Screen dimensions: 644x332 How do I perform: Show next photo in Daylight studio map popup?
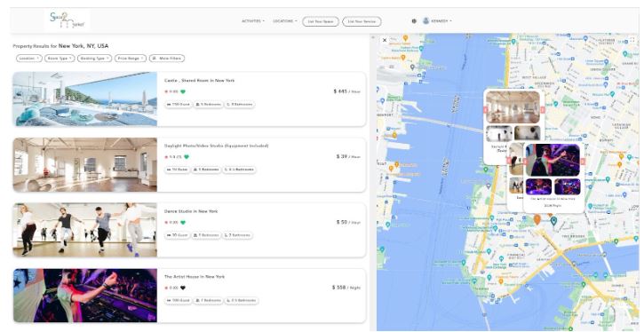542,109
